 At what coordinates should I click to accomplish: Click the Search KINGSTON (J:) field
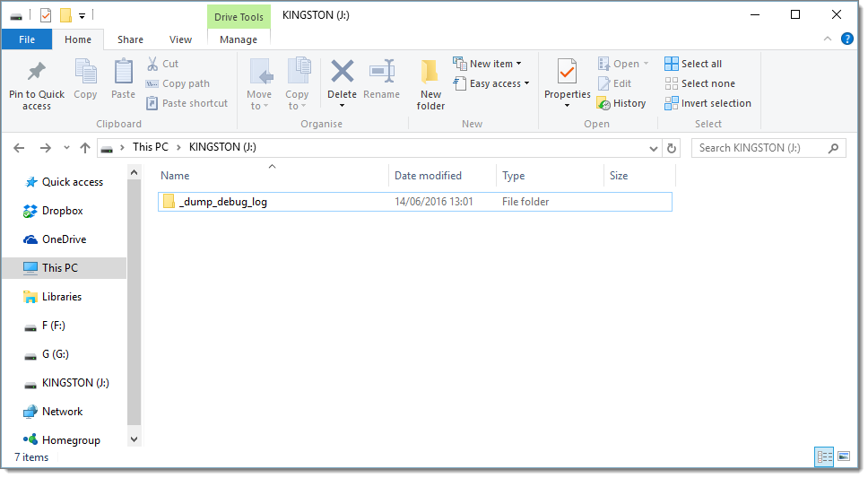point(760,148)
